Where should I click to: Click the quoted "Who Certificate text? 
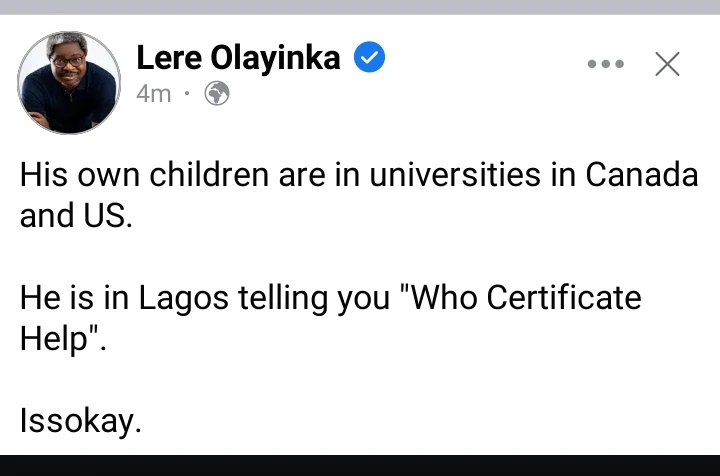click(x=519, y=298)
